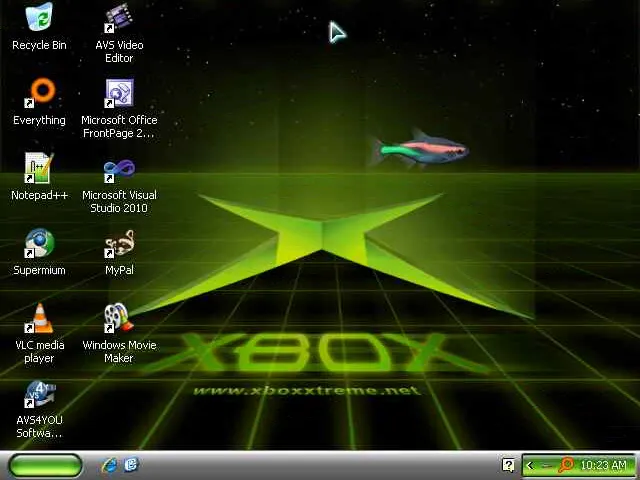Select the Notepad++ desktop icon

coord(39,168)
